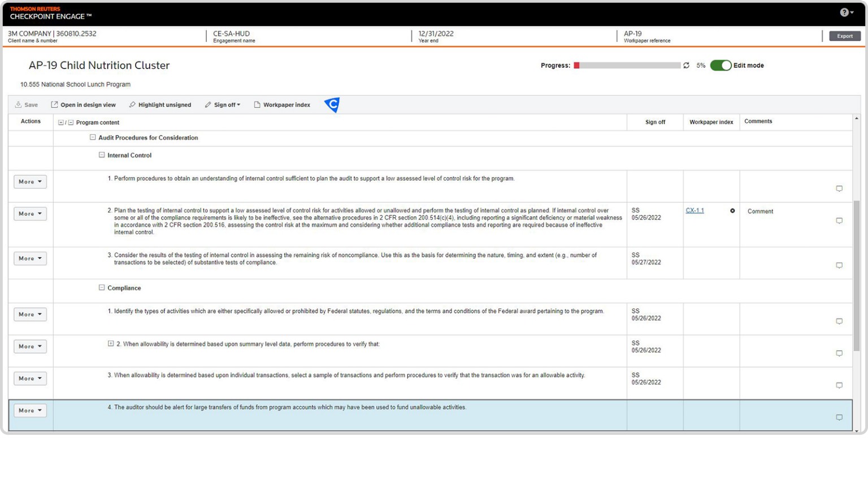Image resolution: width=868 pixels, height=488 pixels.
Task: Toggle Edit mode switch off
Action: tap(721, 66)
